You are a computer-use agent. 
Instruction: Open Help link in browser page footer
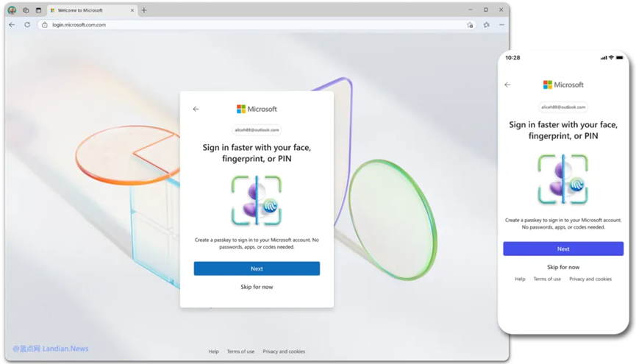coord(213,351)
